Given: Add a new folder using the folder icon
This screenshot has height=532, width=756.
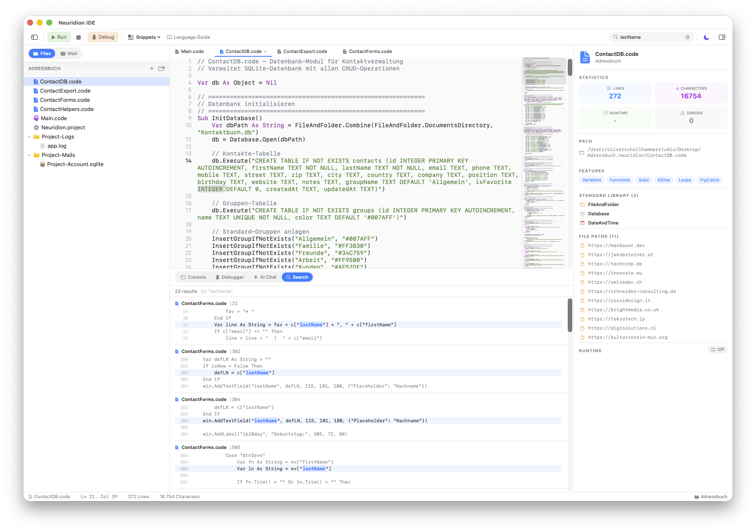Looking at the screenshot, I should [162, 68].
